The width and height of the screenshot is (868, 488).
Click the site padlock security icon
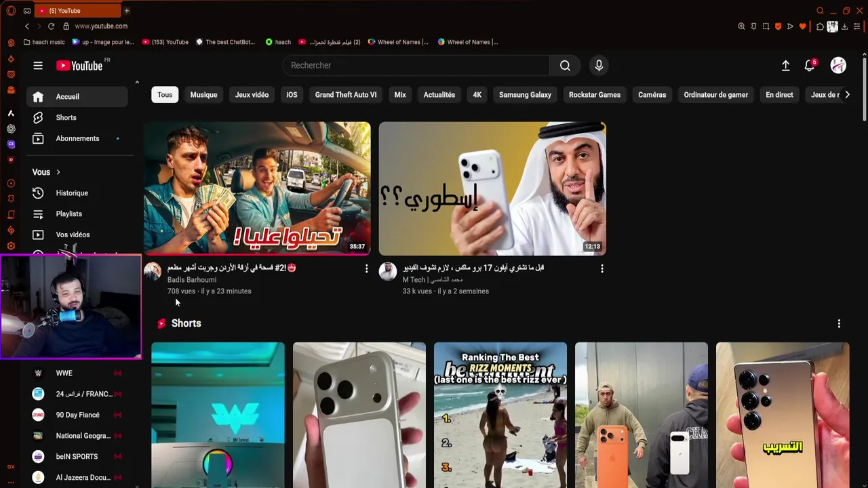(66, 26)
